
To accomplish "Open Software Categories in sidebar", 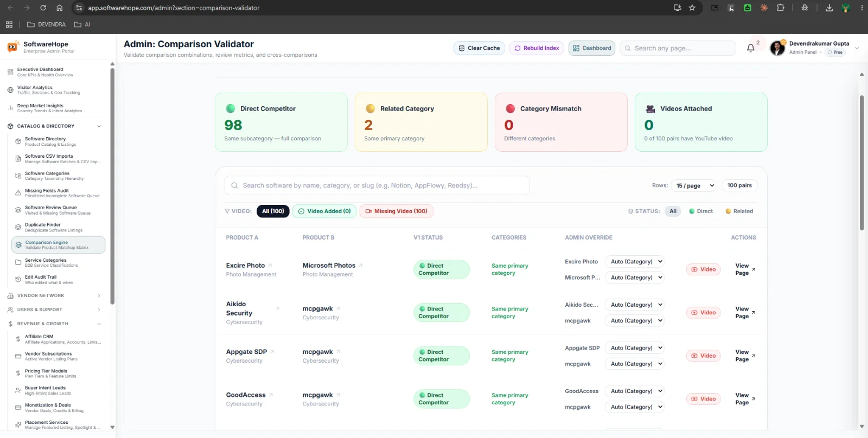I will [x=58, y=176].
